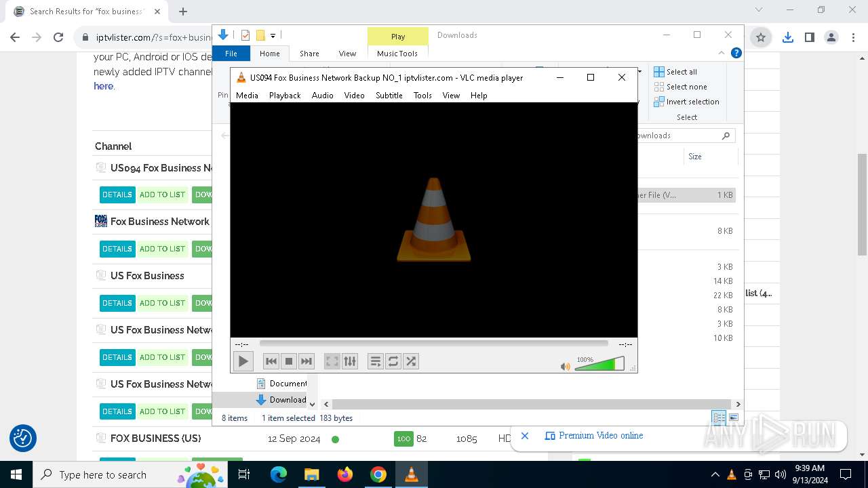Open File tab in Explorer ribbon
Image resolution: width=868 pixels, height=488 pixels.
(x=231, y=54)
